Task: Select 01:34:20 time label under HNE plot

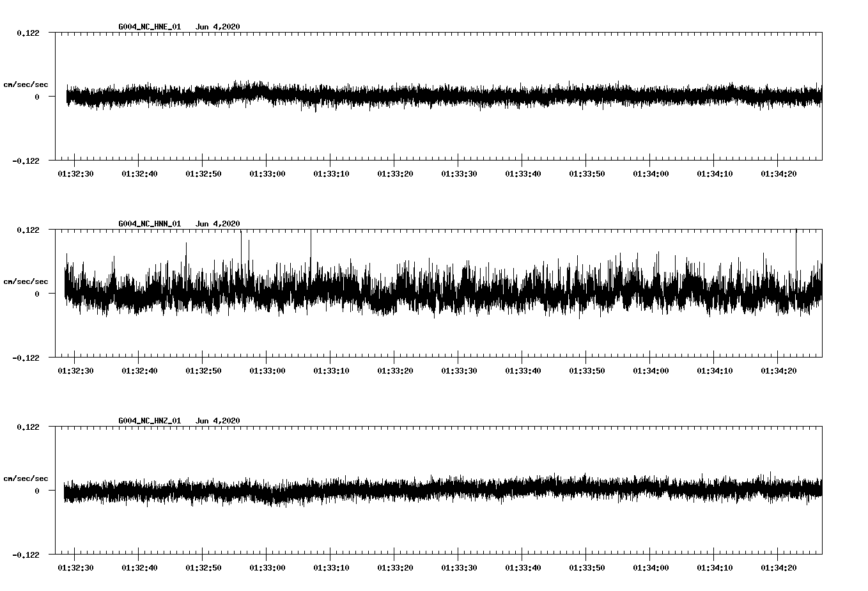Action: point(779,174)
